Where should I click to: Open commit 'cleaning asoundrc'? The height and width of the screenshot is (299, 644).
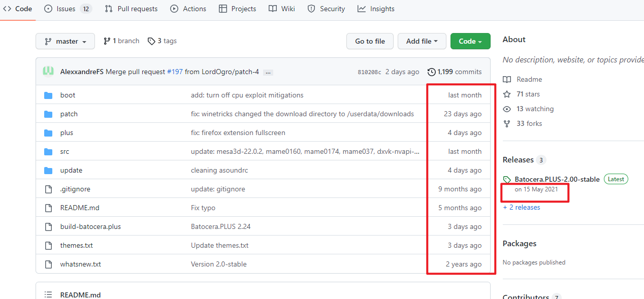219,170
